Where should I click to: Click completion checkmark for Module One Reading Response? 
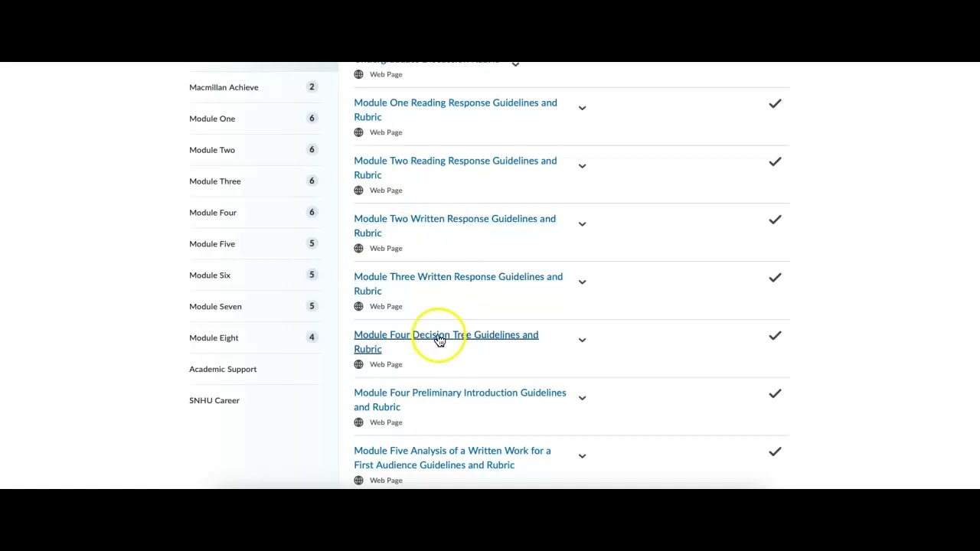[x=775, y=103]
